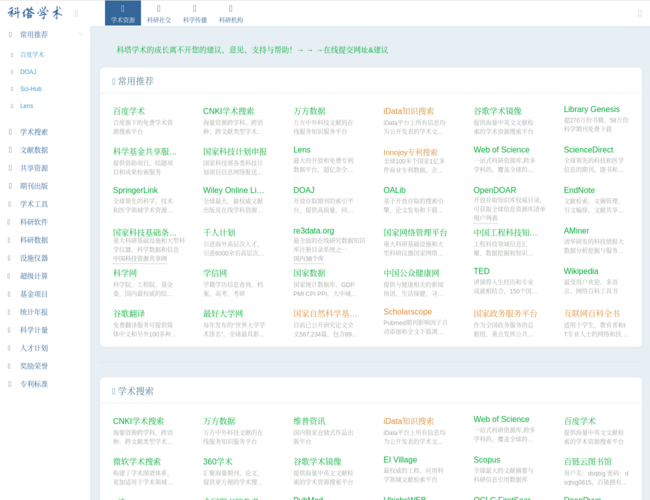This screenshot has width=650, height=500.
Task: Select the 科学传播 navigation tab
Action: click(x=195, y=13)
